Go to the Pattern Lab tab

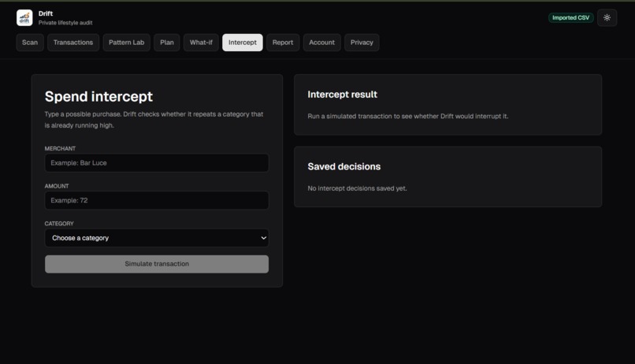click(126, 43)
